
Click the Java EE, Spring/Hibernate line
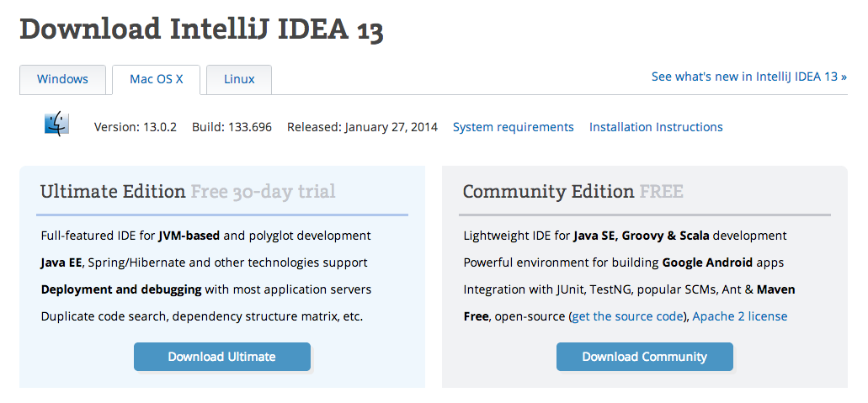point(205,262)
